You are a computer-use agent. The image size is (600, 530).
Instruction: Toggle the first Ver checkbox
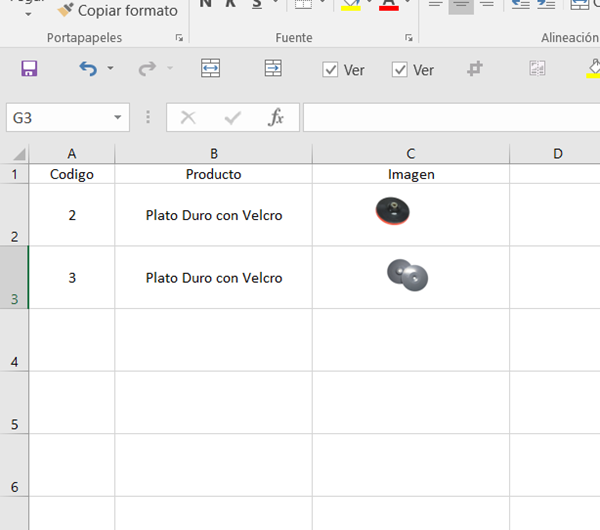tap(330, 70)
